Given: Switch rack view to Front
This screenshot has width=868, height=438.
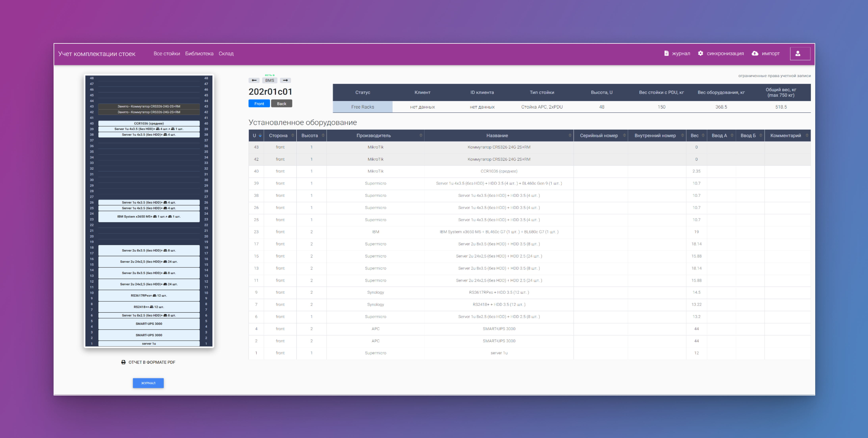Looking at the screenshot, I should (259, 103).
